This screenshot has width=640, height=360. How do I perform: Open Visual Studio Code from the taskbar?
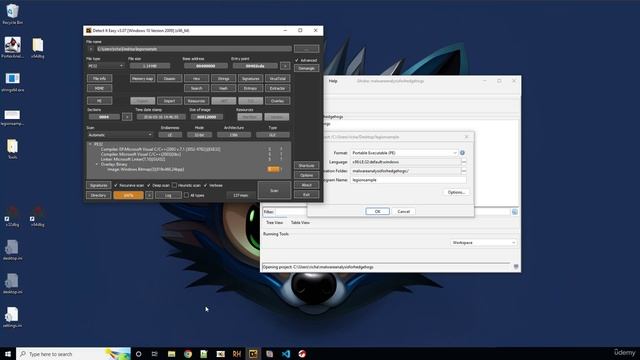[x=286, y=354]
